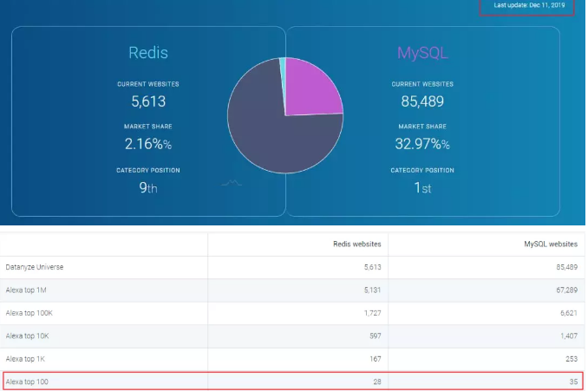Screen dimensions: 588x391
Task: Click MySQL market share 32.97%
Action: [422, 144]
